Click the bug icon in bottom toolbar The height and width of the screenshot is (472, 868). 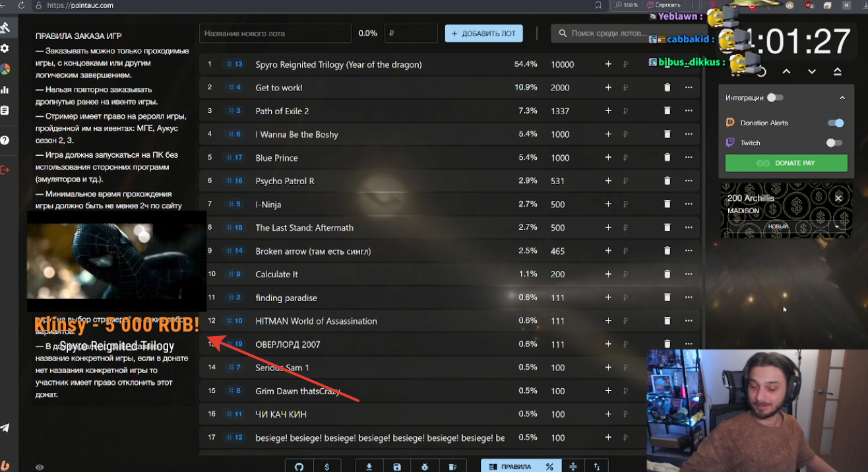[x=425, y=466]
